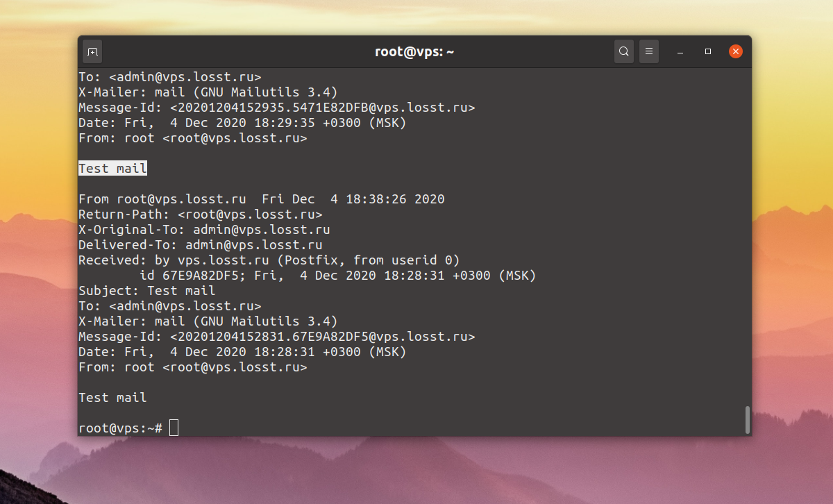The image size is (833, 504).
Task: Click the terminal scrollbar thumb
Action: pos(747,419)
